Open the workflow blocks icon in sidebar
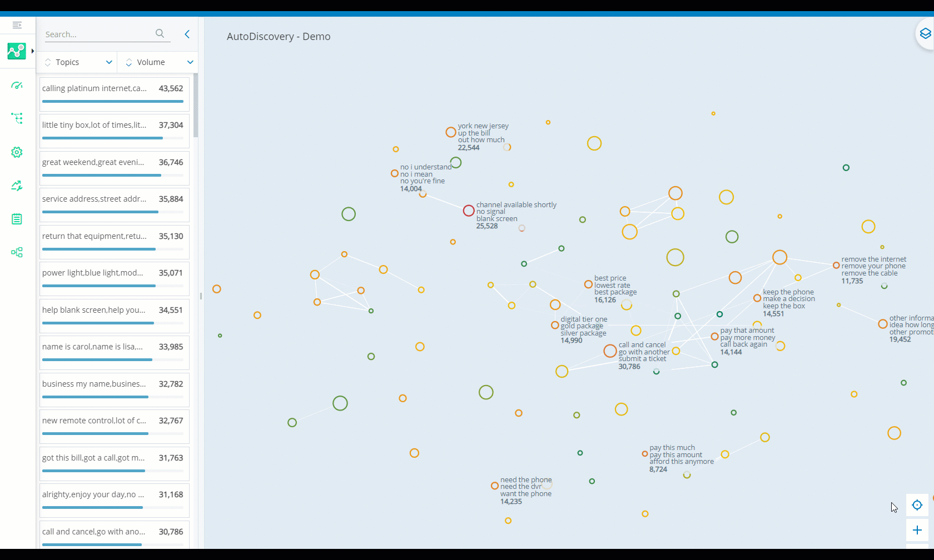 [17, 252]
